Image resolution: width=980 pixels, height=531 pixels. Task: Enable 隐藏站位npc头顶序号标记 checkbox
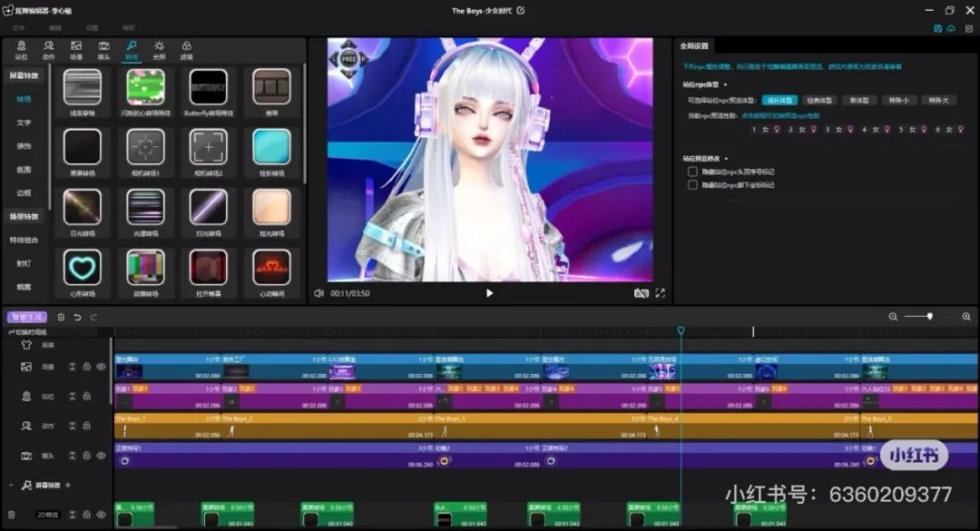point(692,171)
